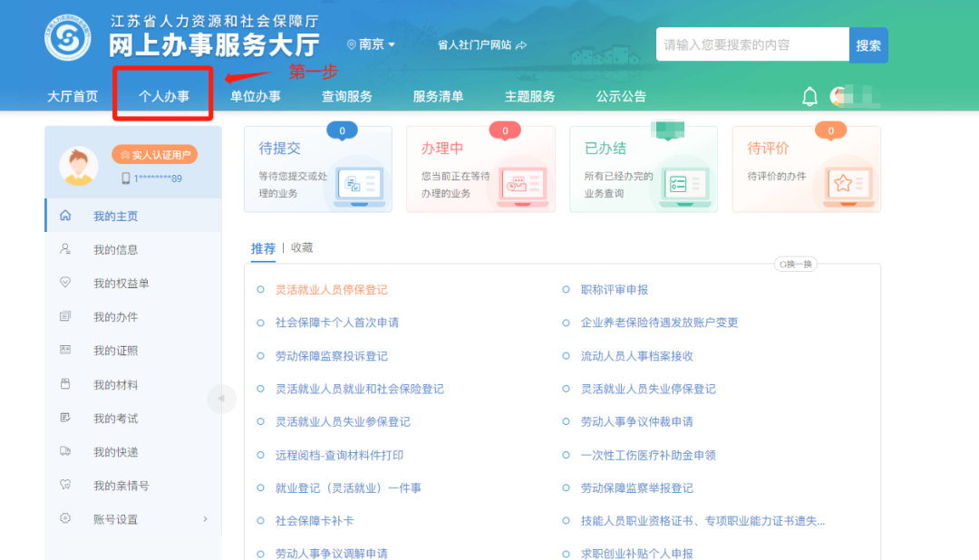Open the 已办结 status card
This screenshot has width=979, height=560.
(x=643, y=169)
